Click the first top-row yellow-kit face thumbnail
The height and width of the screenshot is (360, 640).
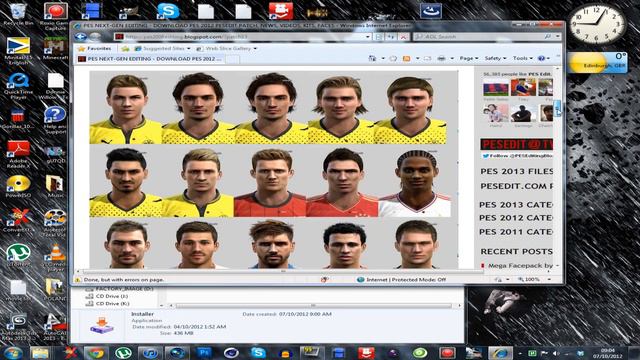126,108
